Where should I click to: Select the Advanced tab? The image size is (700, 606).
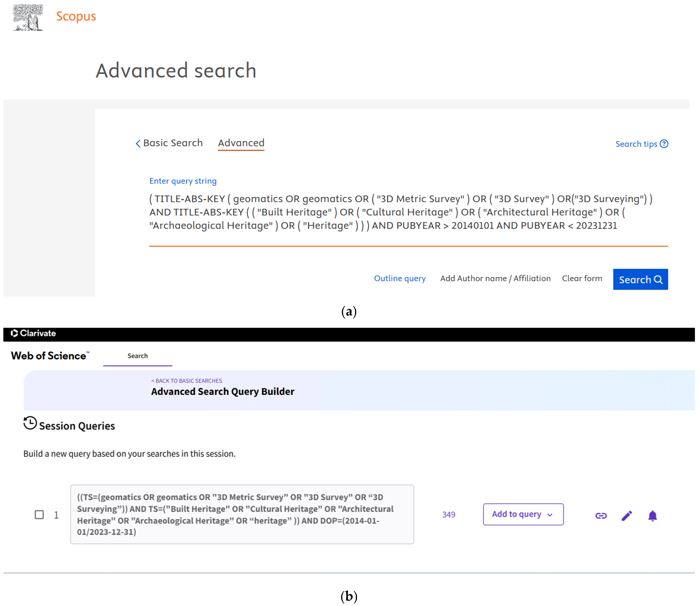click(x=241, y=143)
